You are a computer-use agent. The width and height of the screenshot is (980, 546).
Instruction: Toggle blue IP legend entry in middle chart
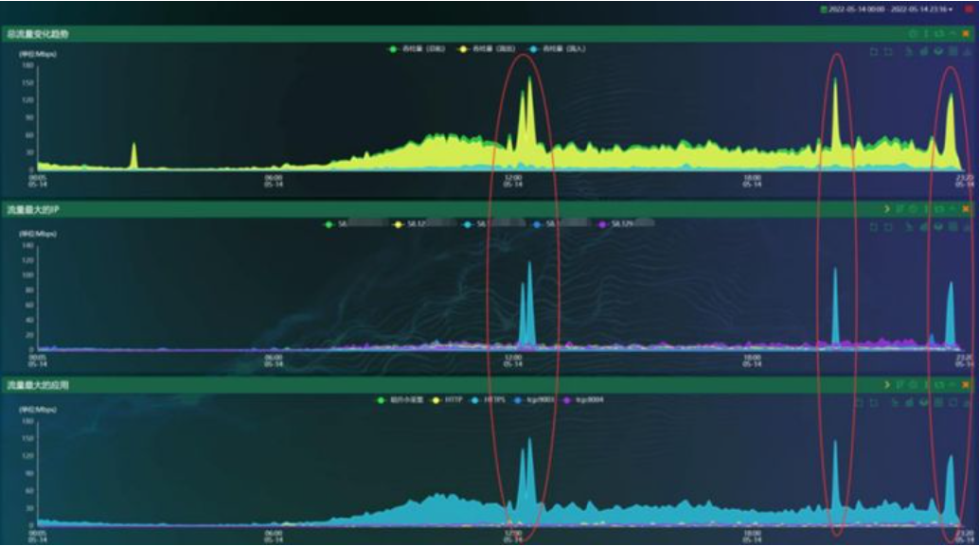coord(561,223)
